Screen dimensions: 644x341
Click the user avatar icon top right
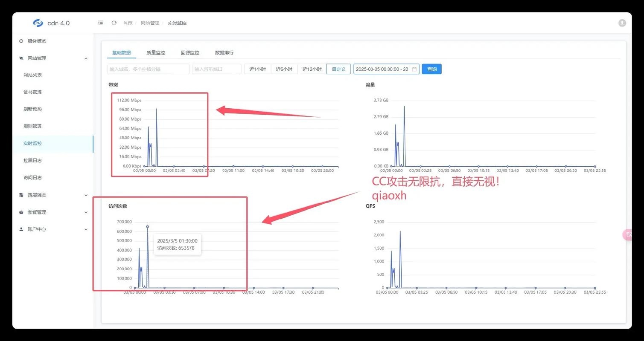(622, 23)
